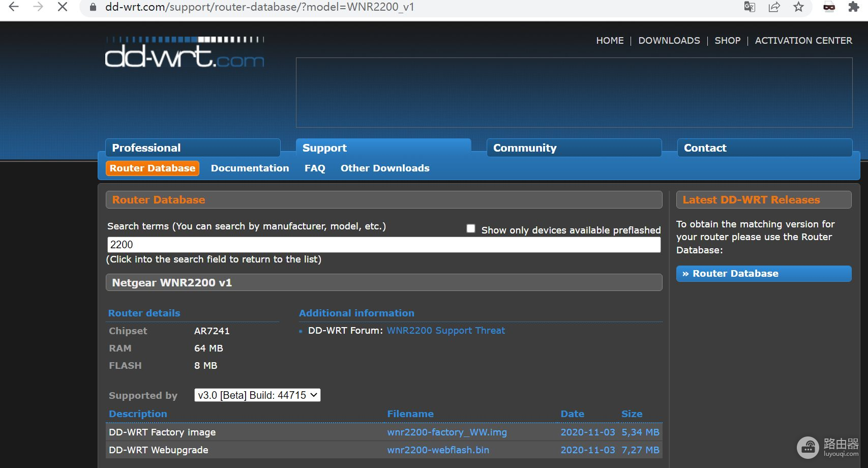The image size is (868, 468).
Task: Click the dd-wrt.com logo
Action: tap(185, 52)
